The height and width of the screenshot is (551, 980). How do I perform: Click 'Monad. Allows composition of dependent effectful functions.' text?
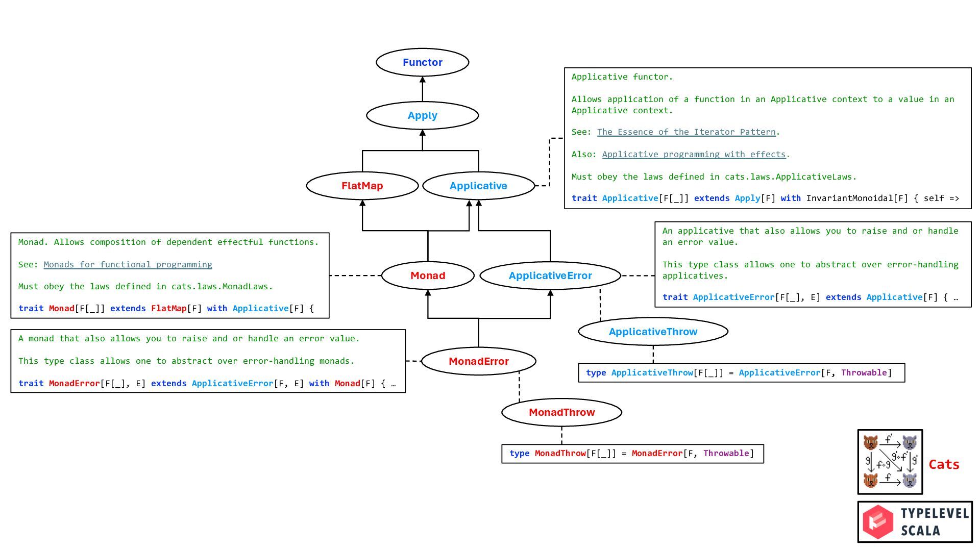(168, 242)
